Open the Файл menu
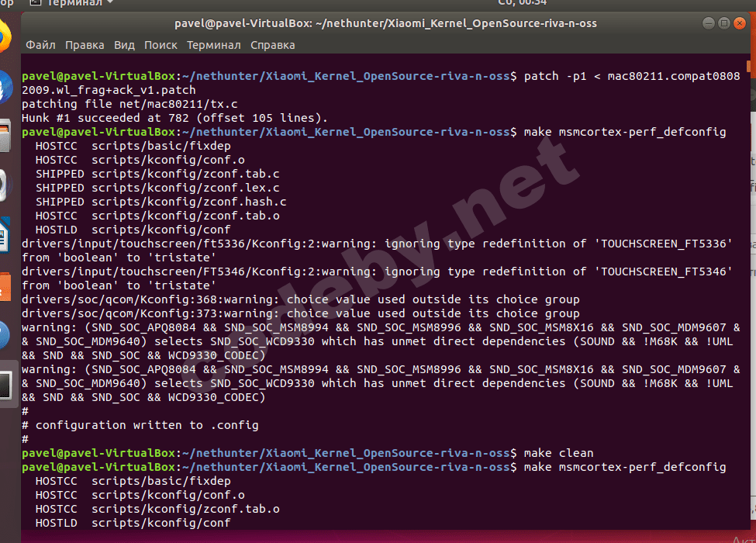This screenshot has height=543, width=756. pos(40,45)
